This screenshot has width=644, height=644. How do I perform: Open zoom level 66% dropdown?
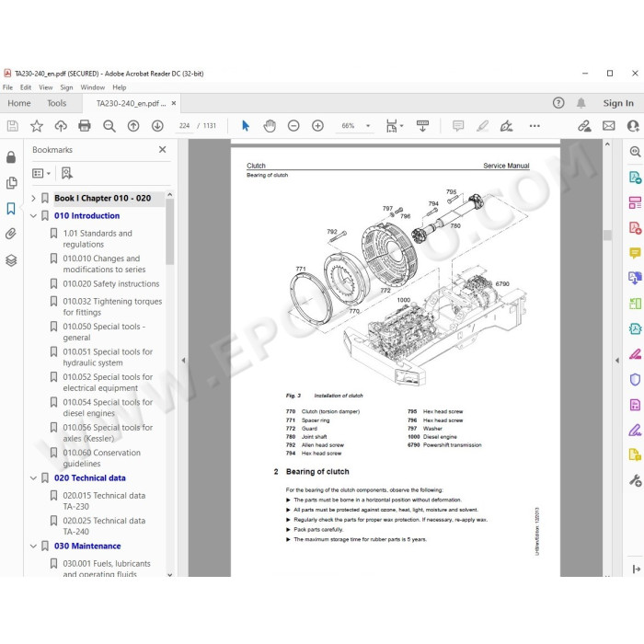[x=368, y=126]
